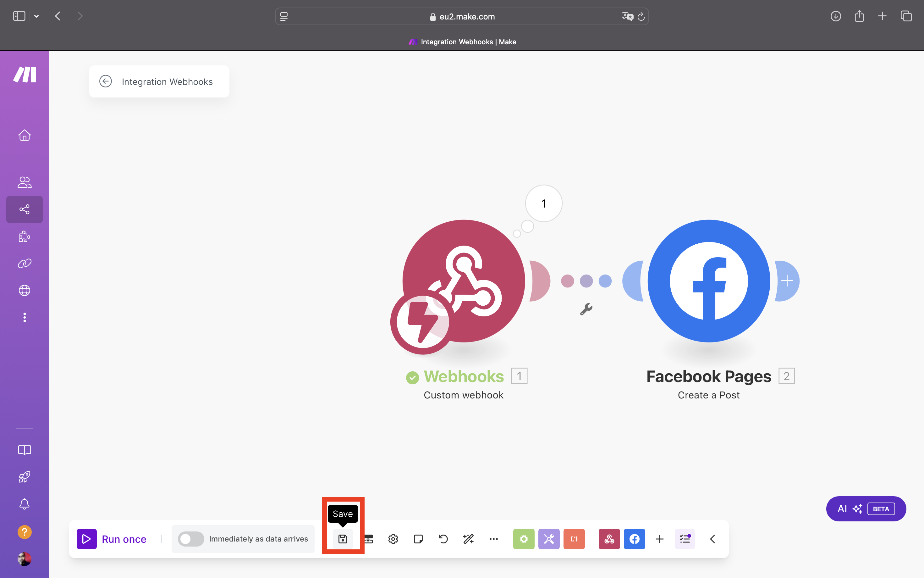Click the Run once button
The width and height of the screenshot is (924, 578).
point(112,539)
